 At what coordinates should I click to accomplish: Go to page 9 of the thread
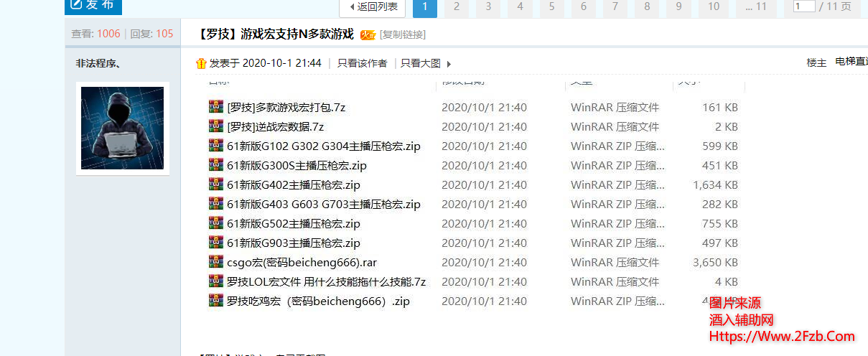678,6
